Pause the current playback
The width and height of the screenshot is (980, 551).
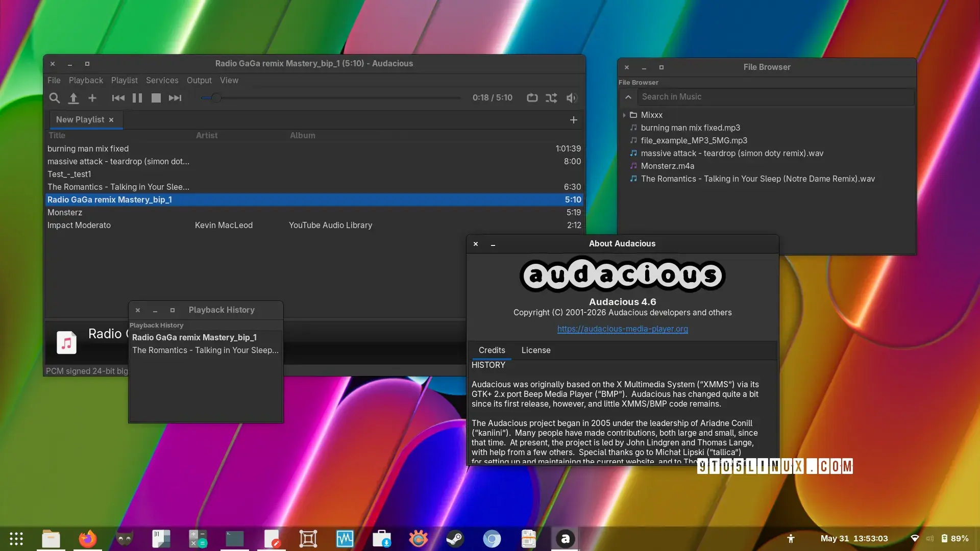[x=137, y=98]
